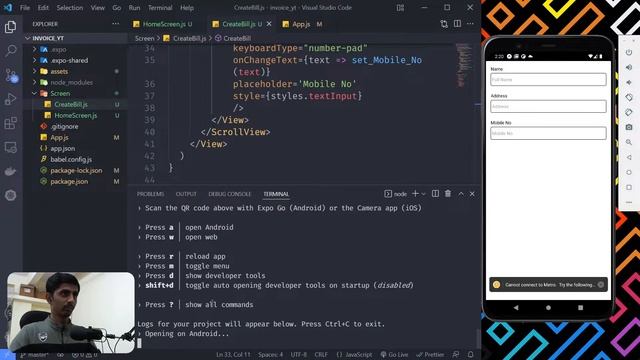The height and width of the screenshot is (360, 640).
Task: Click the customize layout icon in title bar
Action: tap(400, 8)
